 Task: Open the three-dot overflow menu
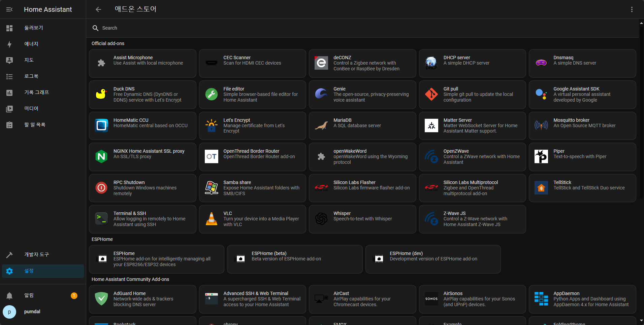[x=632, y=9]
